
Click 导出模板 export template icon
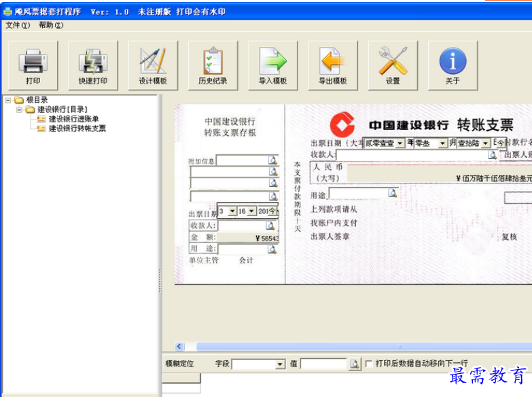(333, 65)
